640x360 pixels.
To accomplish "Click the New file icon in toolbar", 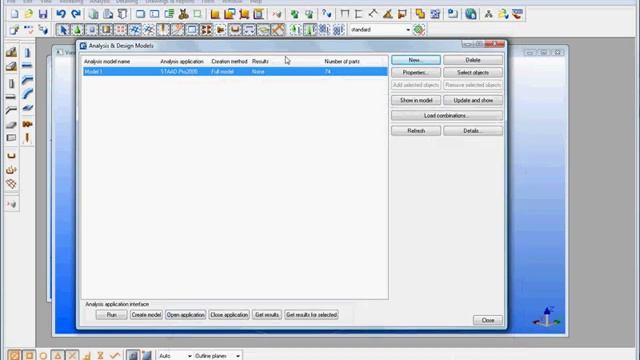I will 15,14.
